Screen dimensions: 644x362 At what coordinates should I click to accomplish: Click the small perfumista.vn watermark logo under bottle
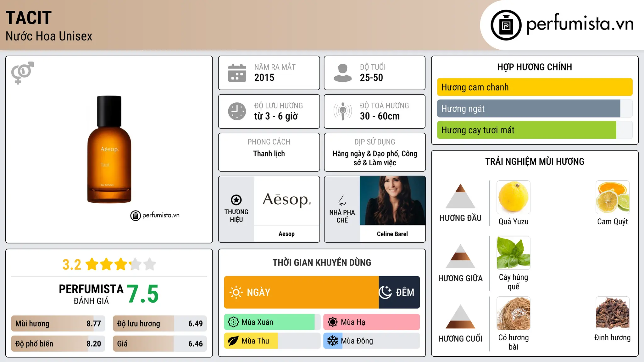155,216
